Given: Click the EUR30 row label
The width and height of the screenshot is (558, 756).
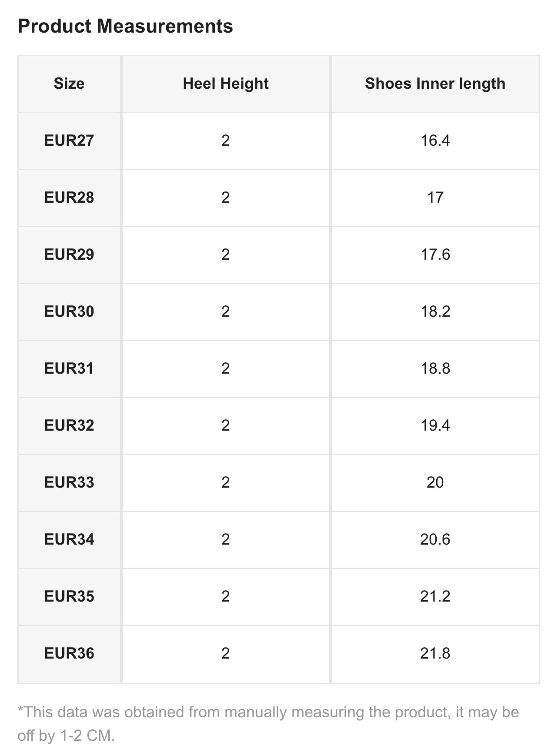Looking at the screenshot, I should tap(69, 311).
